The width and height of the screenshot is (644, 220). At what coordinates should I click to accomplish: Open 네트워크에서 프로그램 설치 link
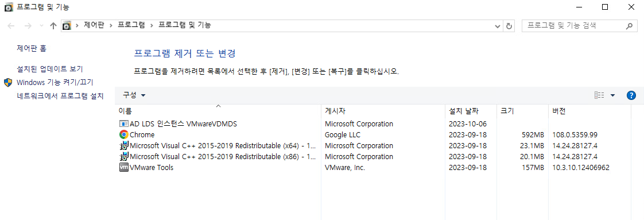tap(60, 96)
